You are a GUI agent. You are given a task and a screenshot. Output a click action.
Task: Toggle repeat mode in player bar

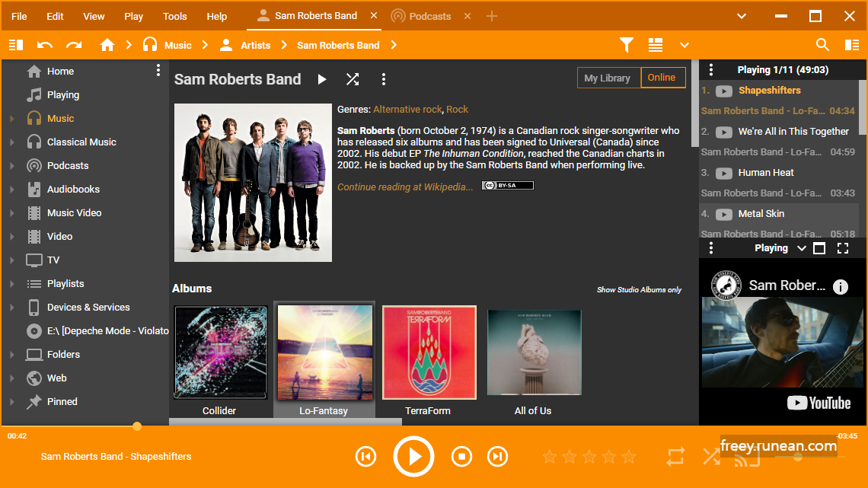[675, 457]
